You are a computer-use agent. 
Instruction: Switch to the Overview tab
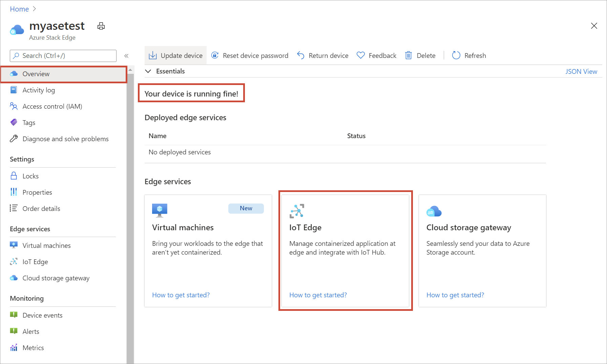[36, 73]
